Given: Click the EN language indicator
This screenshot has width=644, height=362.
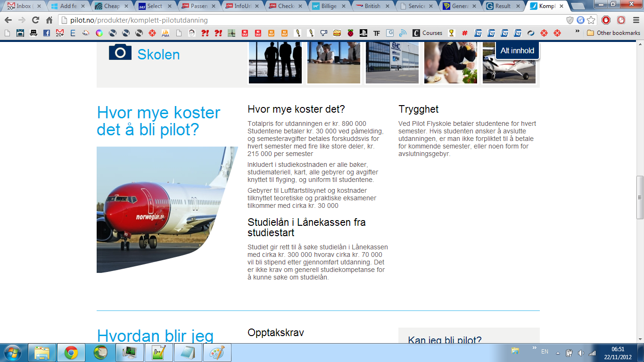Looking at the screenshot, I should [545, 352].
